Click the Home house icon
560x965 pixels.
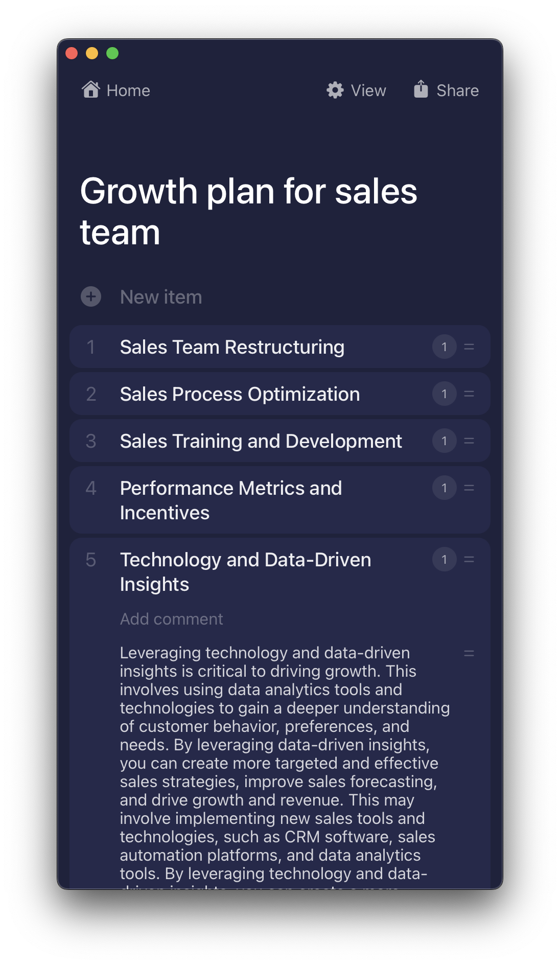(91, 89)
